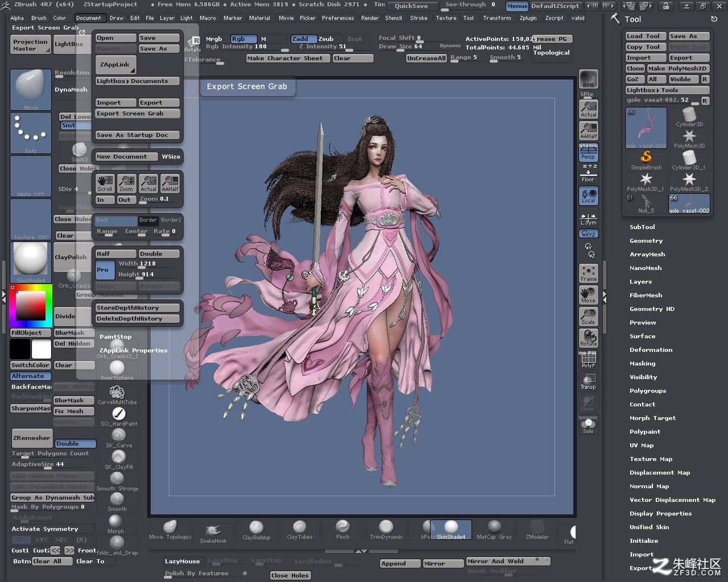
Task: Open the Stroke menu
Action: 419,18
